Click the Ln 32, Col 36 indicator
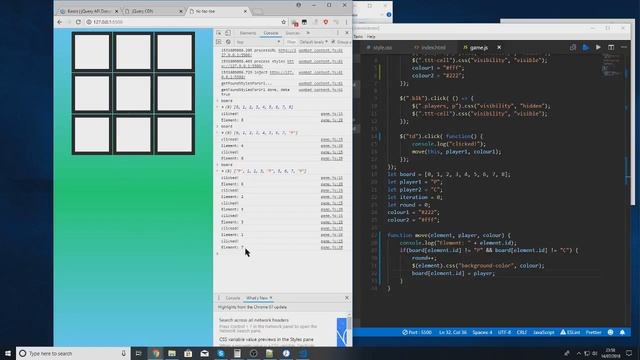The image size is (640, 360). [x=453, y=333]
